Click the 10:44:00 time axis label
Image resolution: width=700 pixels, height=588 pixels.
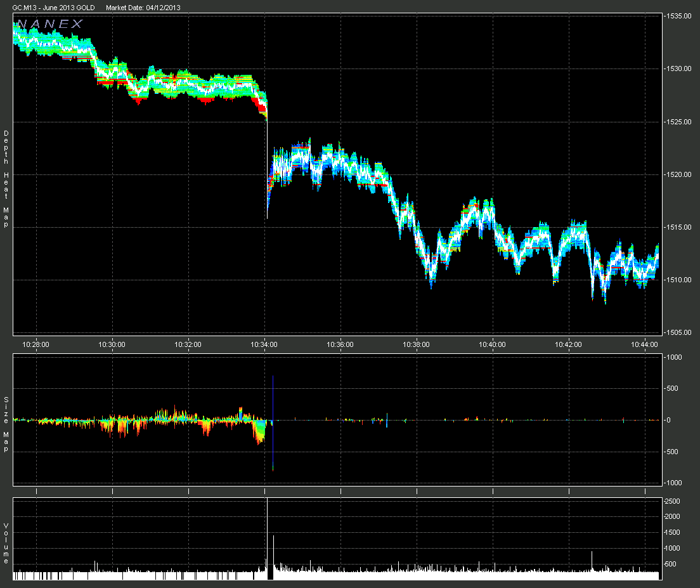click(x=644, y=344)
